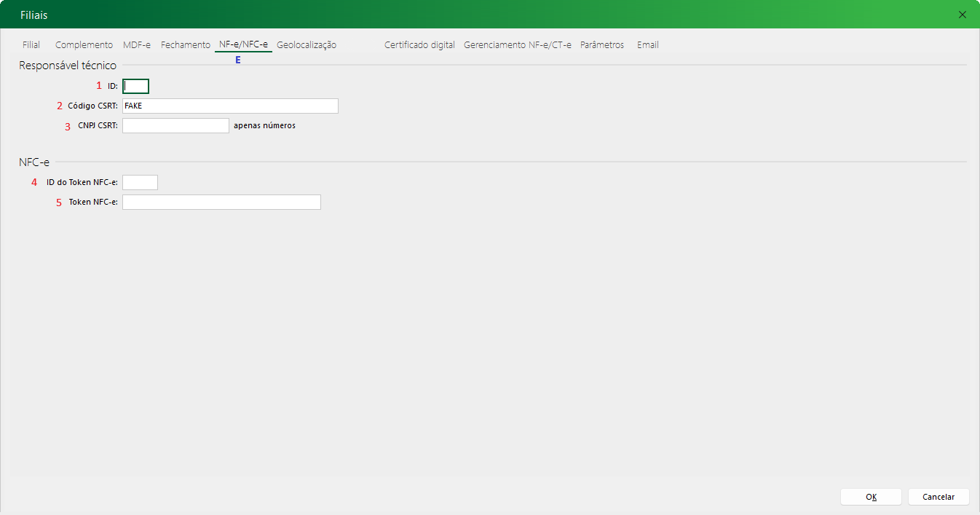980x515 pixels.
Task: Click the NF-e/NFC-e tab
Action: click(x=243, y=45)
